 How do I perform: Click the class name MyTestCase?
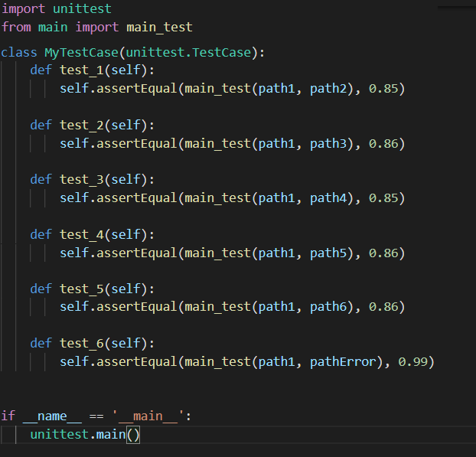81,53
